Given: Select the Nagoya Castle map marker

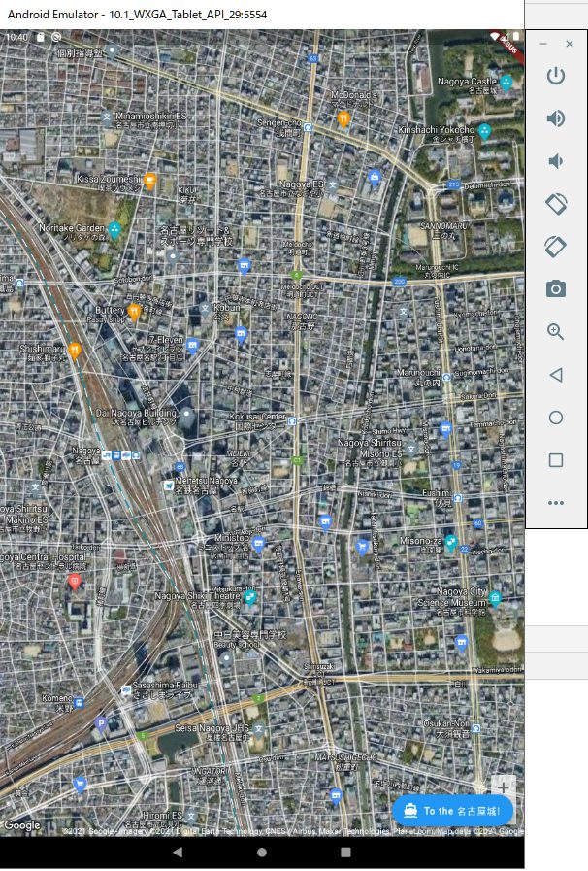Looking at the screenshot, I should [506, 83].
